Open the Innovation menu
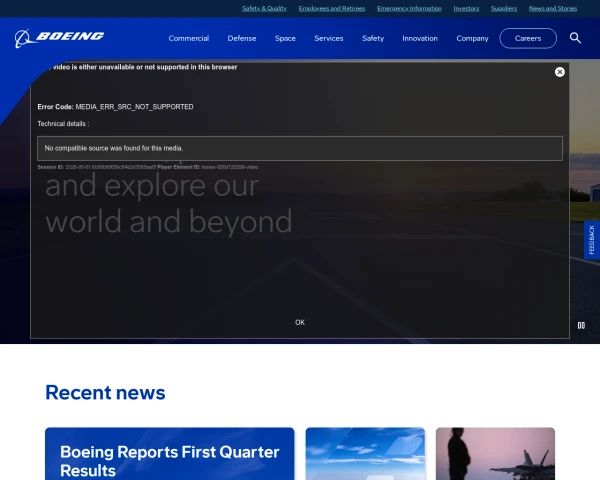600x480 pixels. pos(420,38)
